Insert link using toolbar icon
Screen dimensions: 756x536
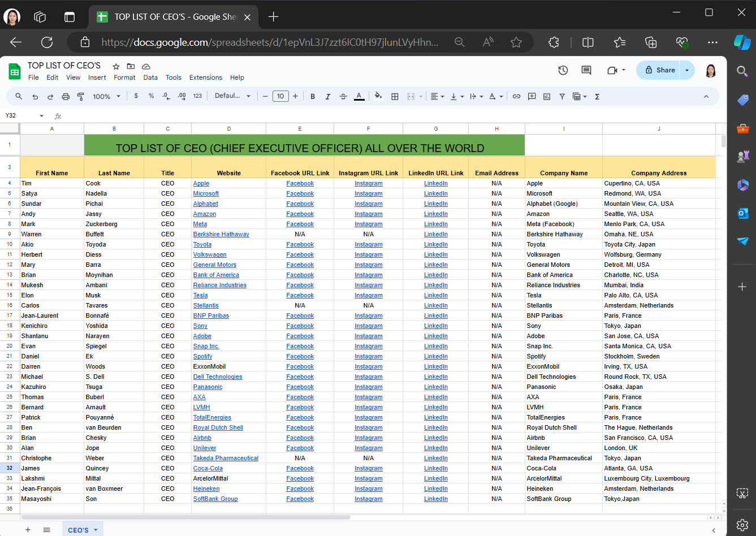(x=516, y=97)
